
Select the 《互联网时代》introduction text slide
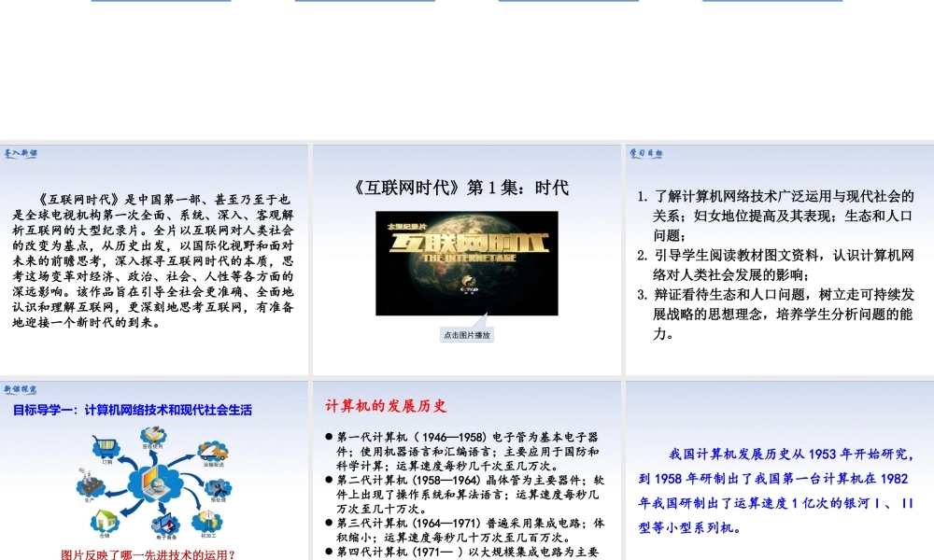[x=154, y=260]
